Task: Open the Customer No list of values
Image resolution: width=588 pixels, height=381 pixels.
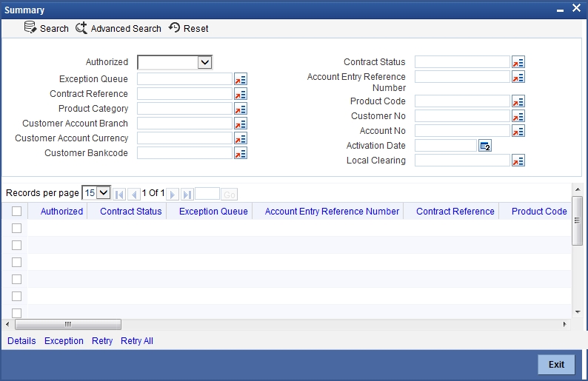Action: 518,116
